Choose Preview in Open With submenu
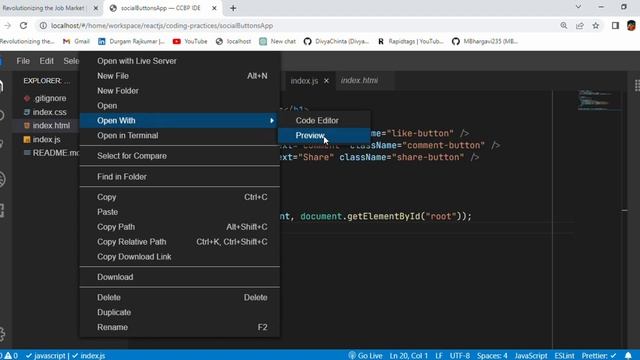640x360 pixels. click(x=324, y=136)
